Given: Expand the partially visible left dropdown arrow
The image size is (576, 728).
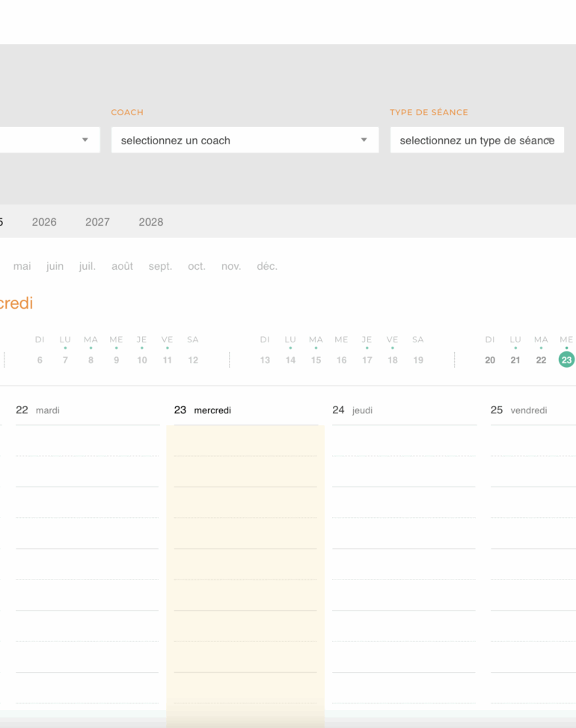Looking at the screenshot, I should coord(85,140).
